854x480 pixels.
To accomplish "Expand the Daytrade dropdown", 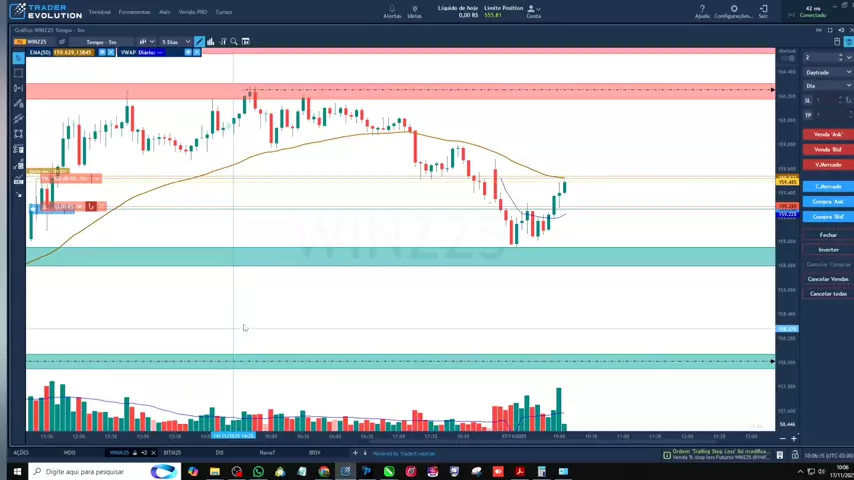I will click(x=828, y=72).
